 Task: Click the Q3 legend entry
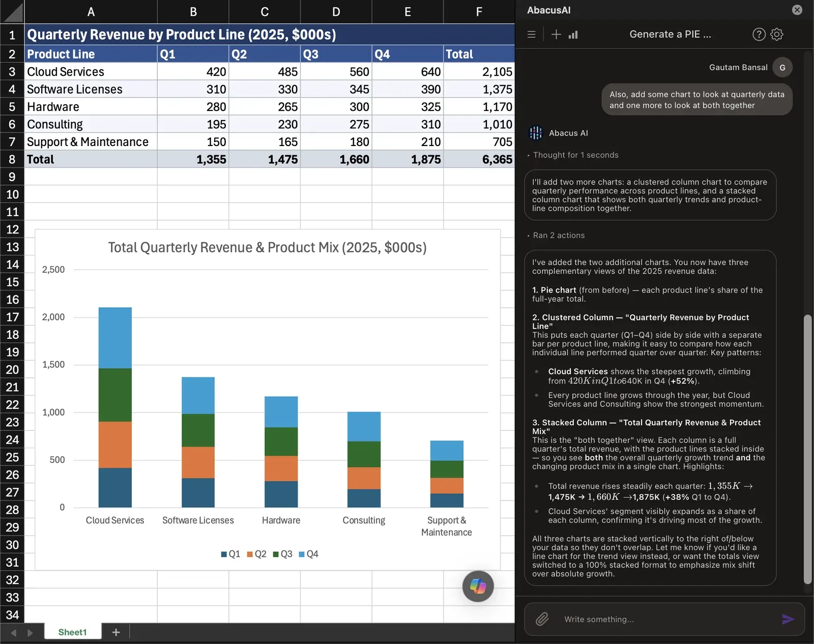tap(283, 554)
